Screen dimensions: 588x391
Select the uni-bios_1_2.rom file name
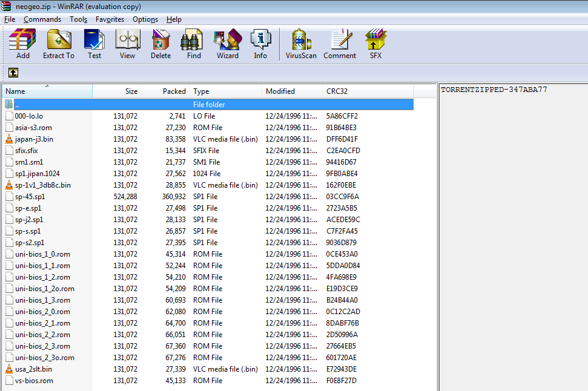tap(42, 277)
